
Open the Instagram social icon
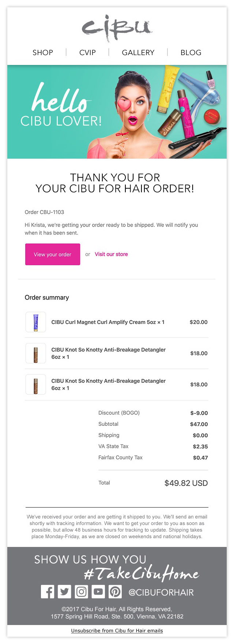click(x=81, y=591)
